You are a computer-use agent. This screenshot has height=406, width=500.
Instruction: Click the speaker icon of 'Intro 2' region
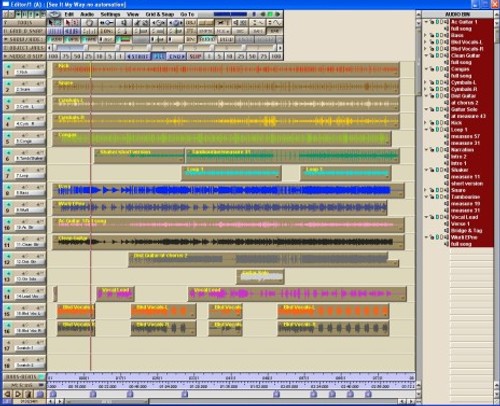point(447,157)
